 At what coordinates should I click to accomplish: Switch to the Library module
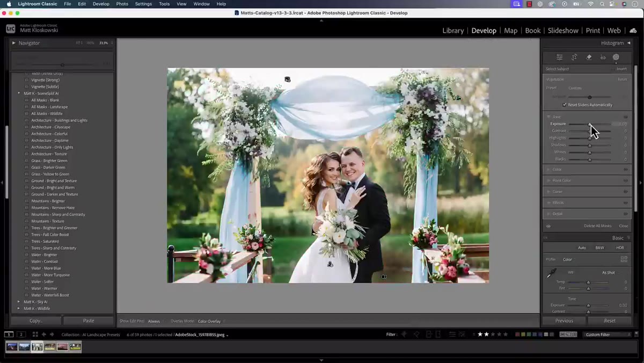pyautogui.click(x=453, y=31)
